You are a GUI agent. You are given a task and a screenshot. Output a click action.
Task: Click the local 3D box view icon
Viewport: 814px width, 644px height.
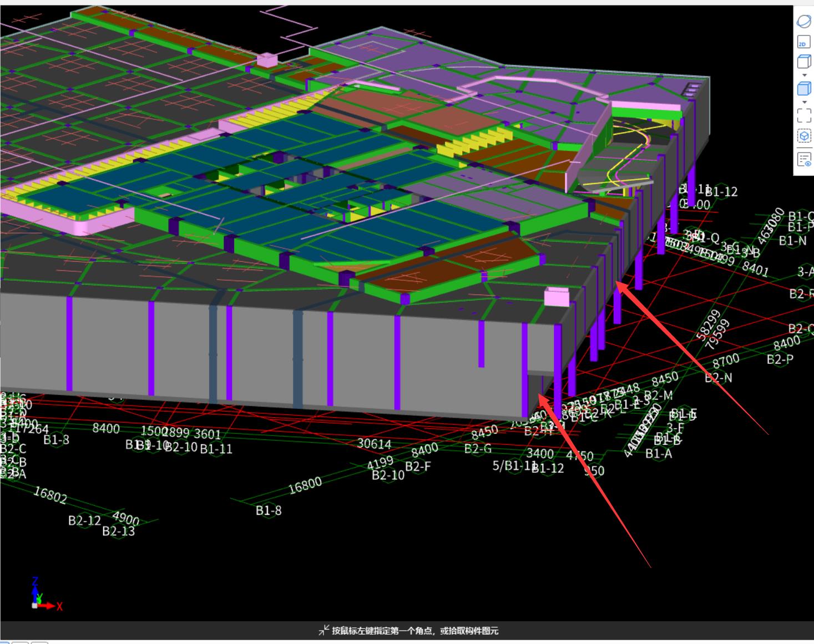point(803,136)
